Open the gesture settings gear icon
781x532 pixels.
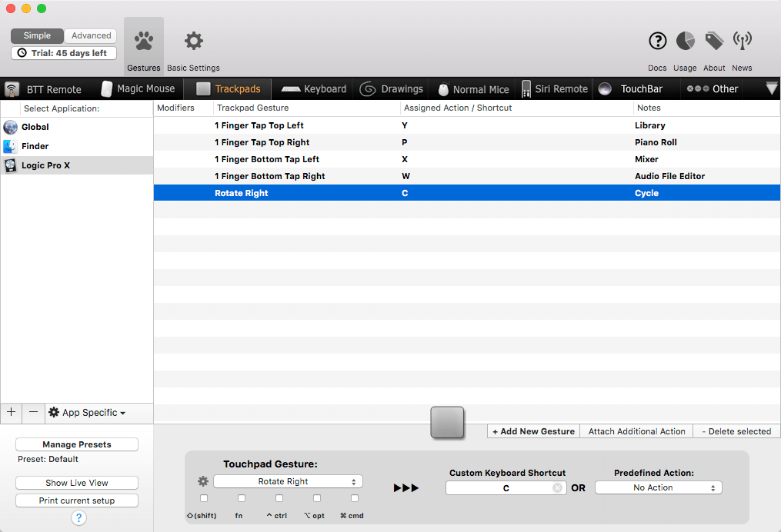[203, 481]
